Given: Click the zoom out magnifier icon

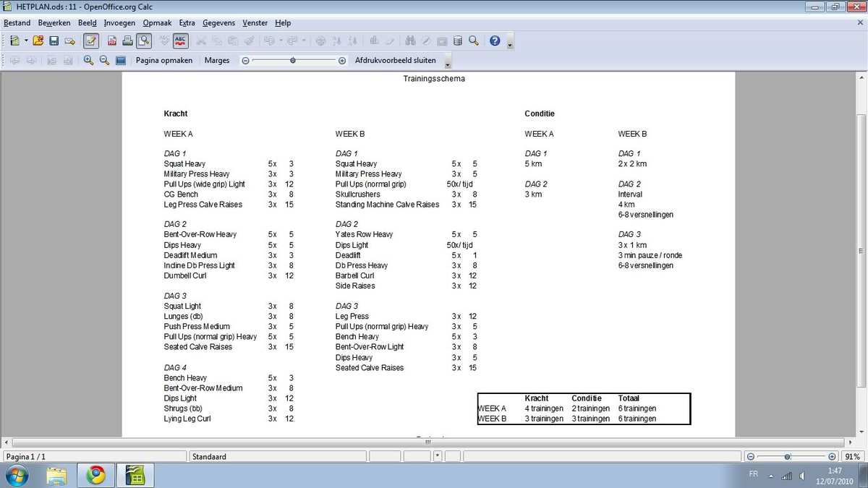Looking at the screenshot, I should (x=104, y=61).
